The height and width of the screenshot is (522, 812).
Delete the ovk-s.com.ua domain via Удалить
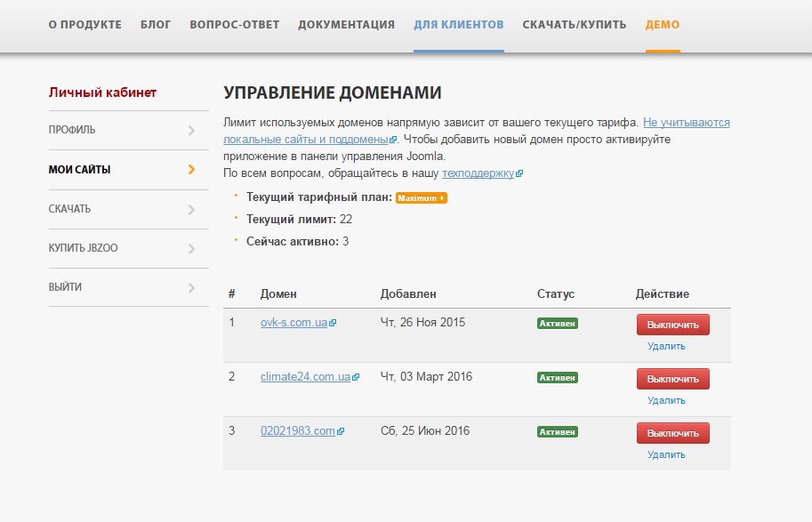pos(666,347)
